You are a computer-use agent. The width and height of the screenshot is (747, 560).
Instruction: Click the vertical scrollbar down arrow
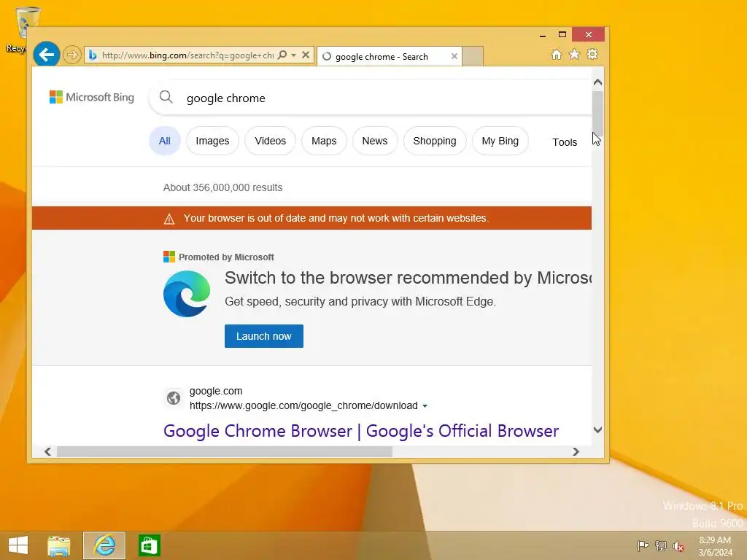tap(598, 429)
